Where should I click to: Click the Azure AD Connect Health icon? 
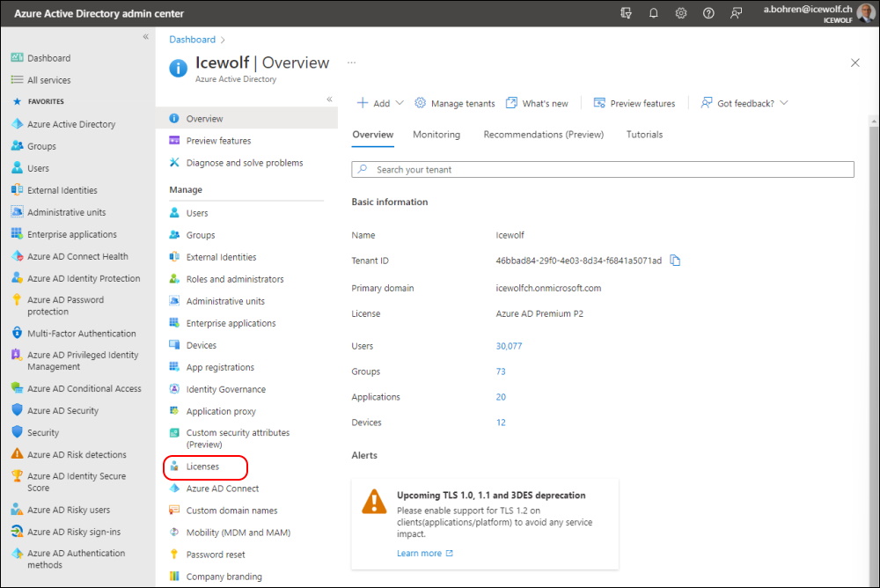pos(18,256)
